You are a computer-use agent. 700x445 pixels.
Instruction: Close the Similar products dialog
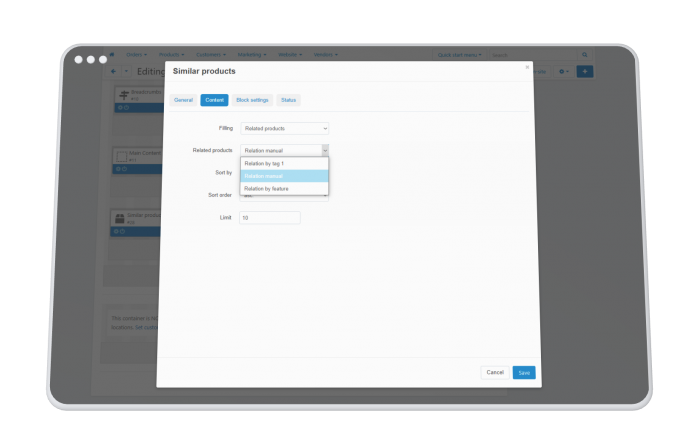[x=527, y=67]
